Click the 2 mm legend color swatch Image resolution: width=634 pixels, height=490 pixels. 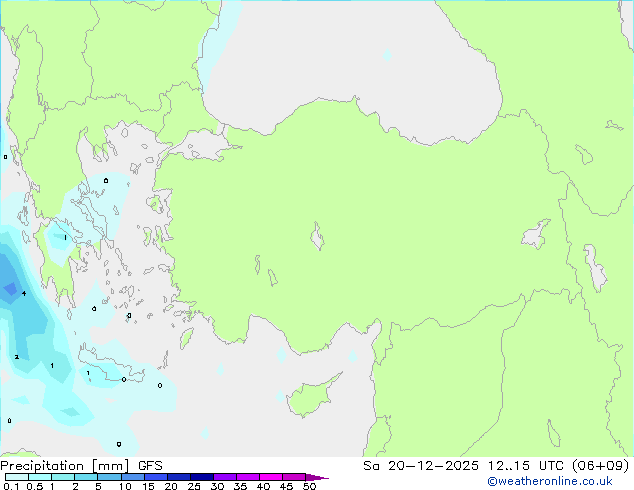click(x=86, y=477)
